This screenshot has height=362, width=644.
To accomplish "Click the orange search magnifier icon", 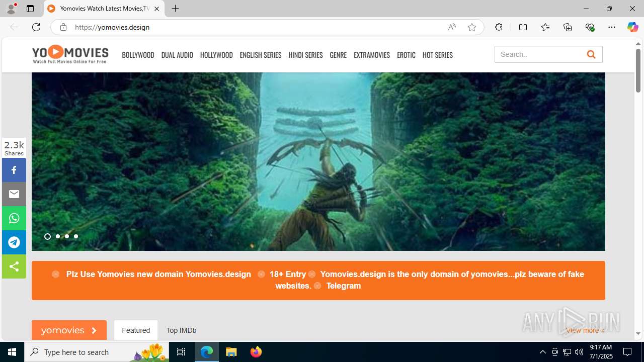I will (x=591, y=54).
